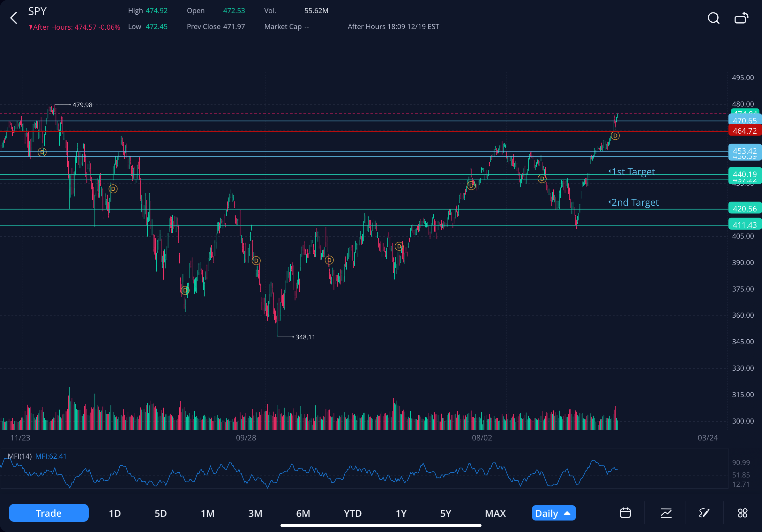Click the SPY ticker title

coord(37,11)
